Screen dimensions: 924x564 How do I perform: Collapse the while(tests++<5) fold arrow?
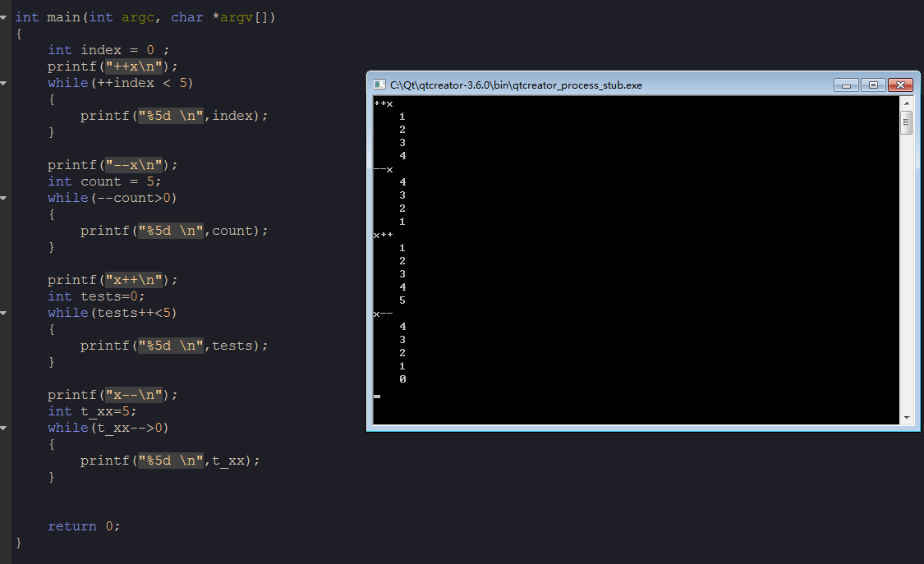click(x=3, y=314)
